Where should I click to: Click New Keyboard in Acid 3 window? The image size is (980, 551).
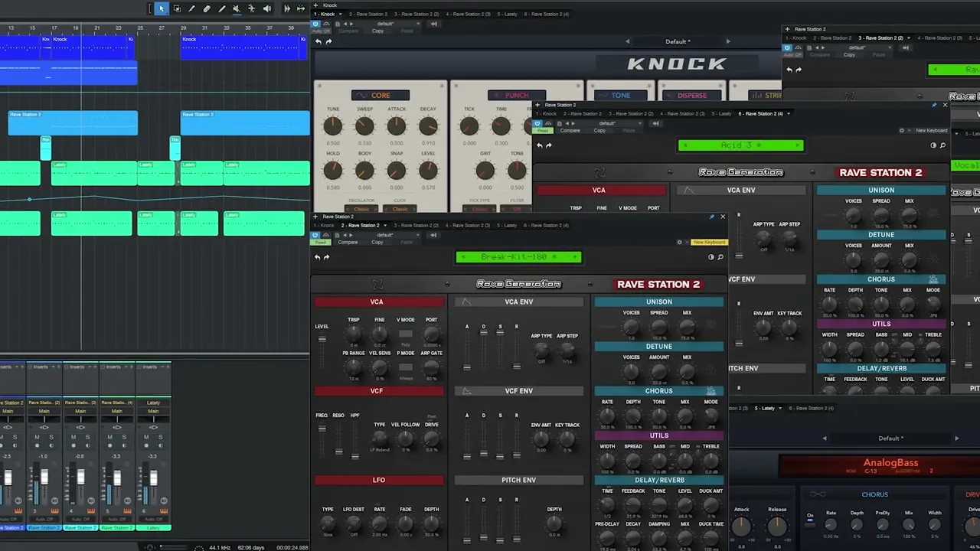coord(931,130)
